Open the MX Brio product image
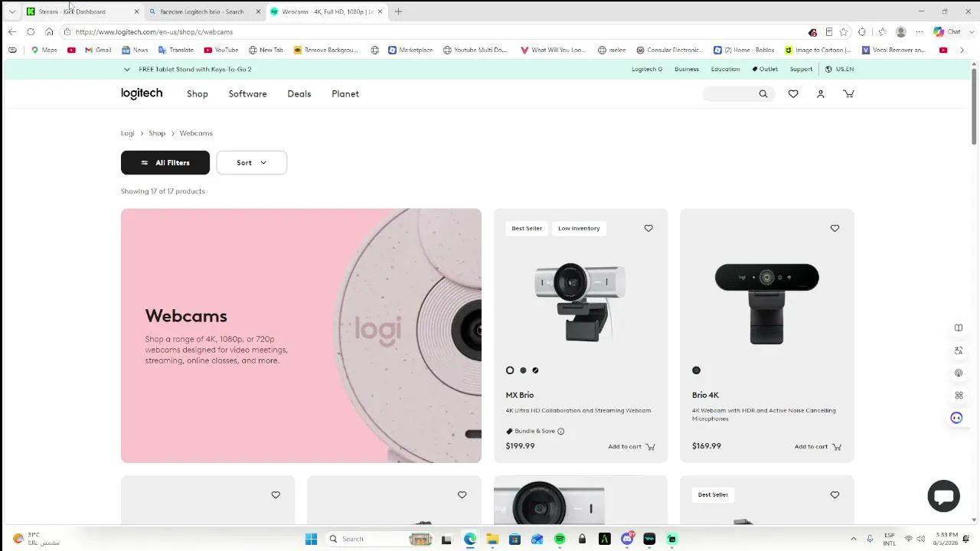980x551 pixels. click(x=580, y=302)
